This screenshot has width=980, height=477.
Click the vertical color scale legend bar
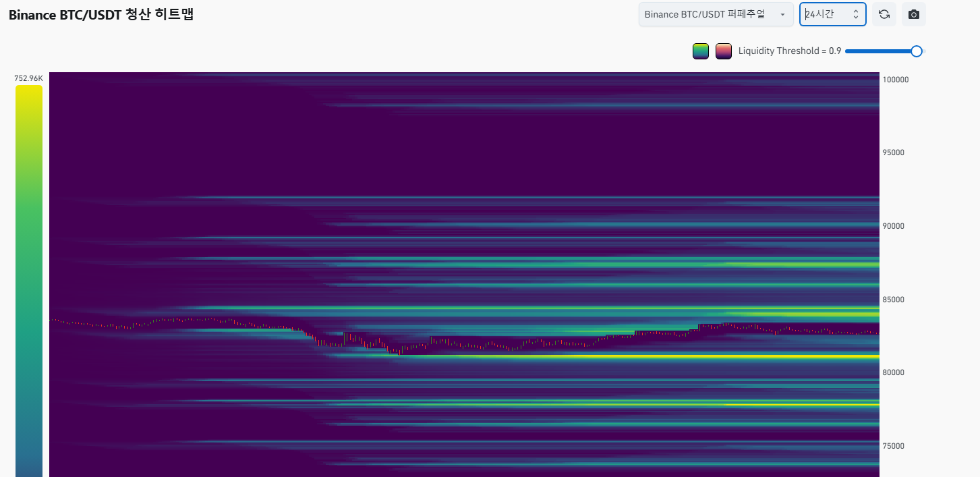[x=29, y=281]
